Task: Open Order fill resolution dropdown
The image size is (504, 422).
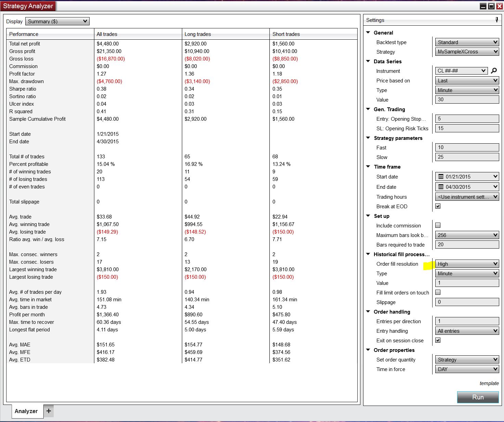Action: click(467, 264)
